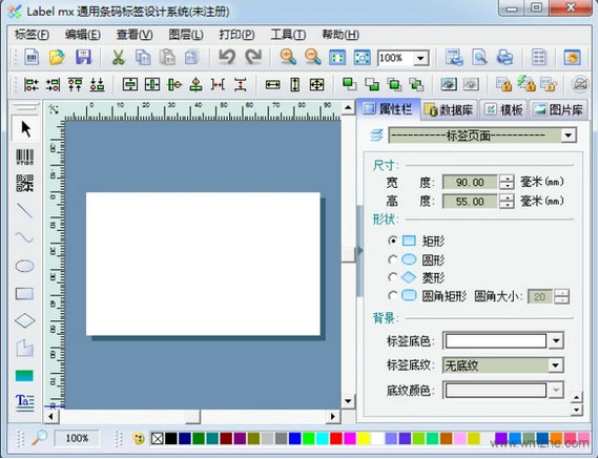Open the 标签(F) menu
This screenshot has height=459, width=598.
[x=32, y=35]
